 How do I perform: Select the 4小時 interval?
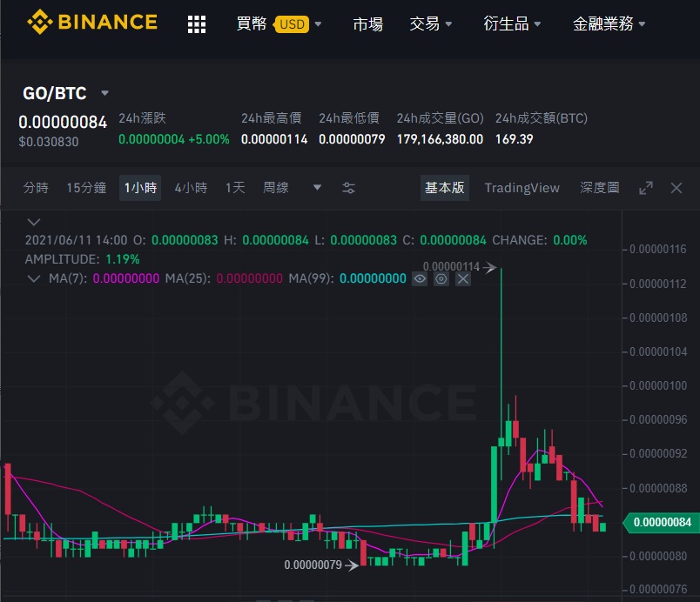coord(191,188)
